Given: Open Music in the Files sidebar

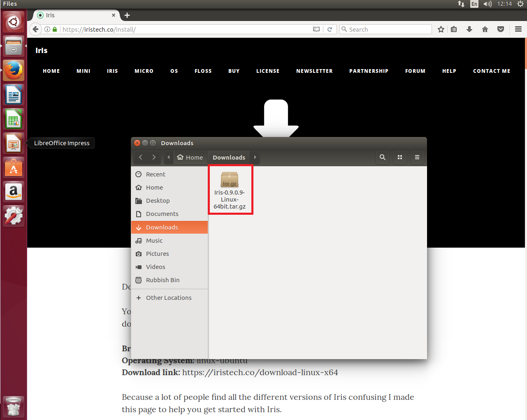Looking at the screenshot, I should 169,241.
